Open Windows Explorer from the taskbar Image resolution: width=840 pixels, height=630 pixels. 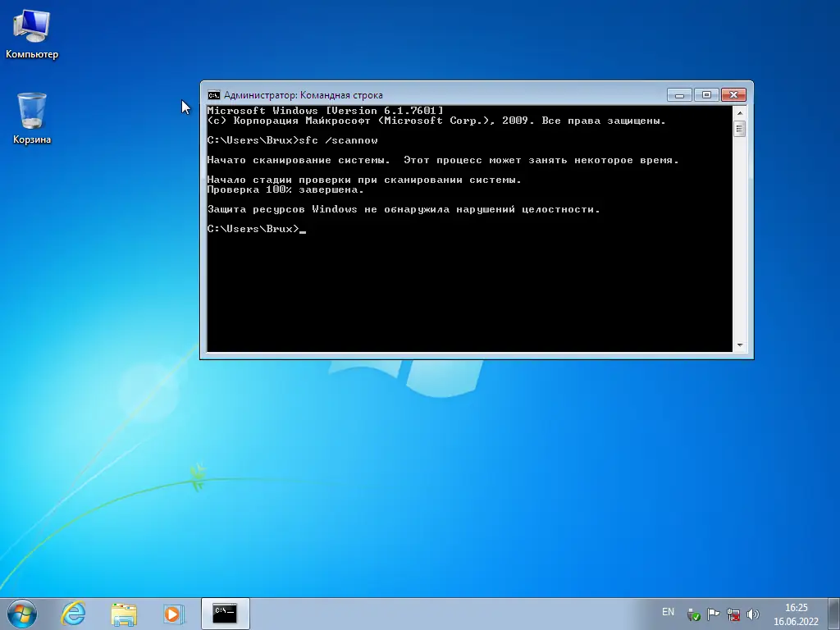coord(123,613)
